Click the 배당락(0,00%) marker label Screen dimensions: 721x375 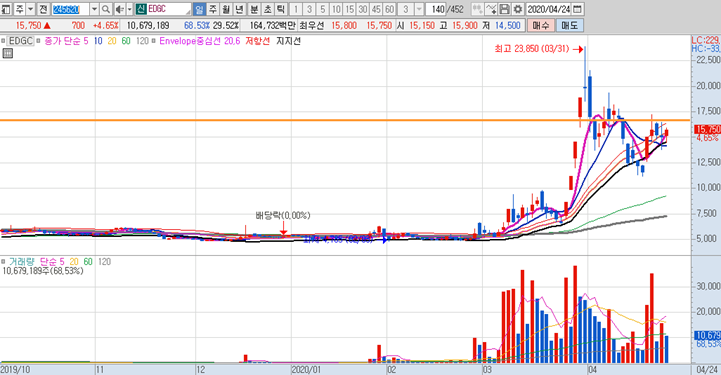click(x=283, y=215)
